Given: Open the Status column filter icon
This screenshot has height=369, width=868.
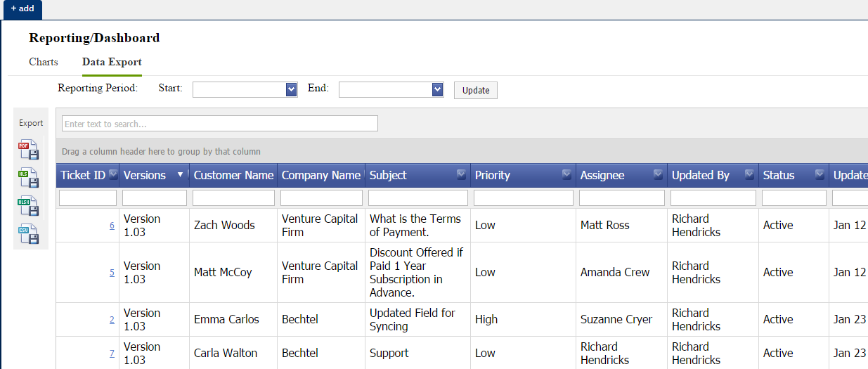Looking at the screenshot, I should tap(820, 175).
